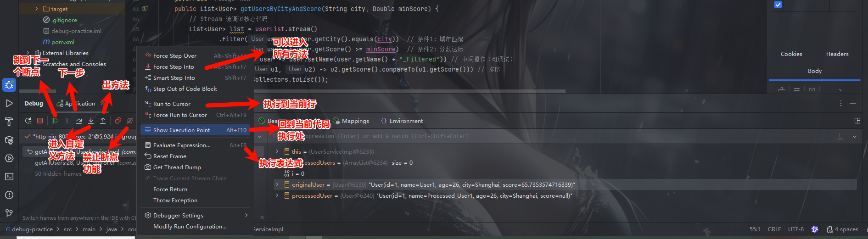Choose Throw Exception menu entry
This screenshot has height=239, width=868.
pyautogui.click(x=195, y=200)
